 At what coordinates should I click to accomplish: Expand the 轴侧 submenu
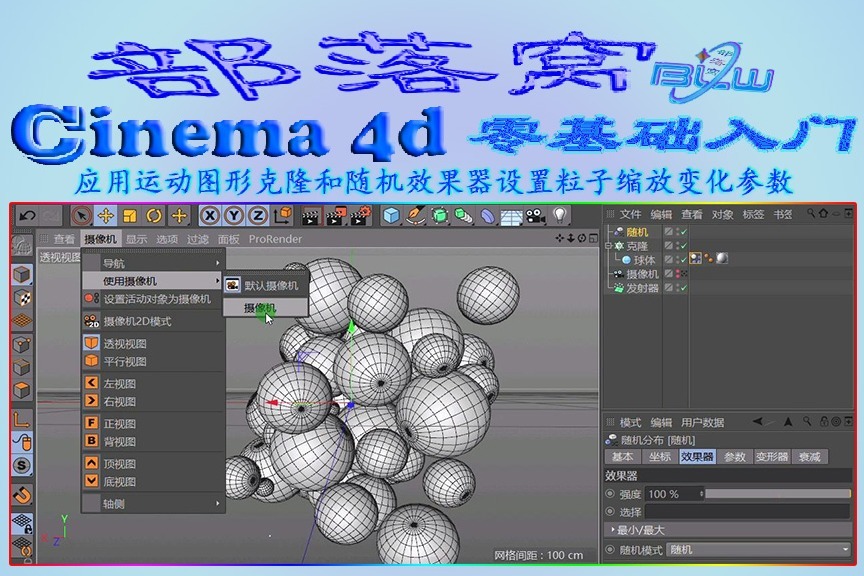pyautogui.click(x=154, y=503)
